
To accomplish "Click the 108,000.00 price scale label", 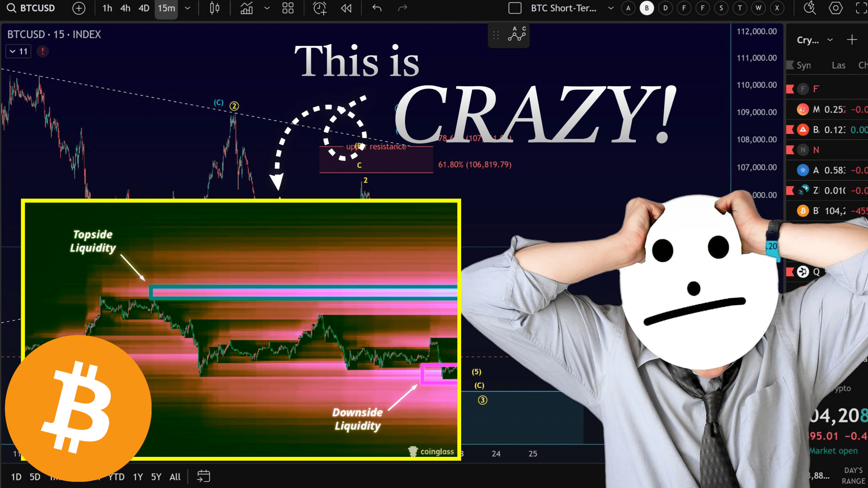I will (x=757, y=140).
